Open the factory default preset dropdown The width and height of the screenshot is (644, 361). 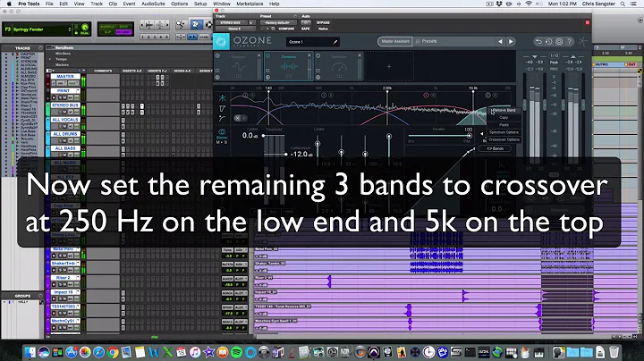click(277, 22)
